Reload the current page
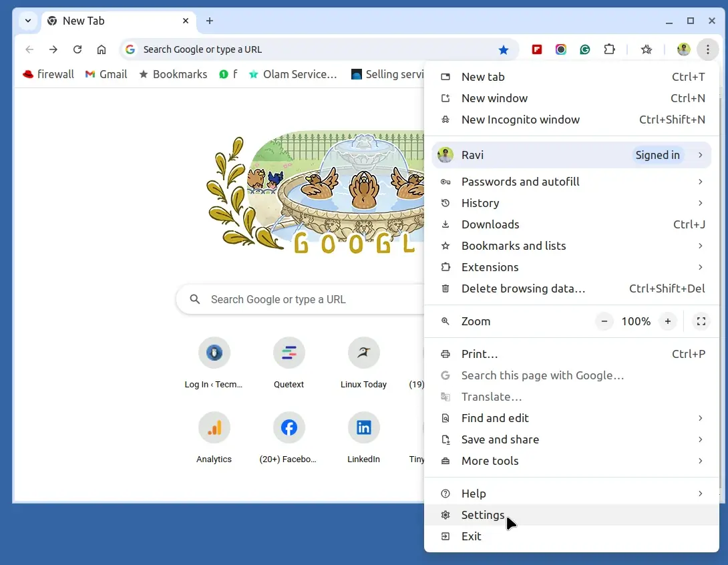728x565 pixels. [77, 49]
